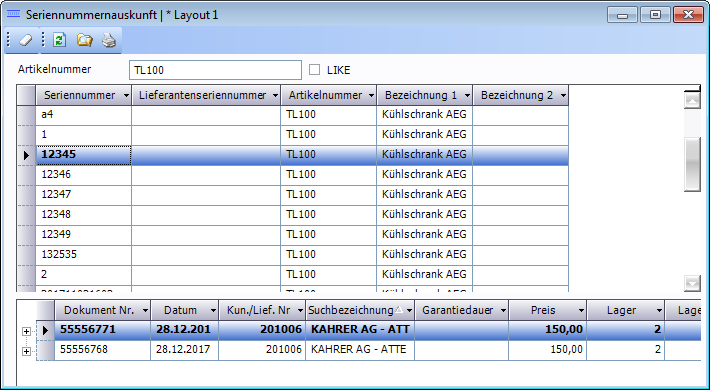The width and height of the screenshot is (710, 390).
Task: Click the scroll-up arrow of serial list
Action: click(x=692, y=101)
